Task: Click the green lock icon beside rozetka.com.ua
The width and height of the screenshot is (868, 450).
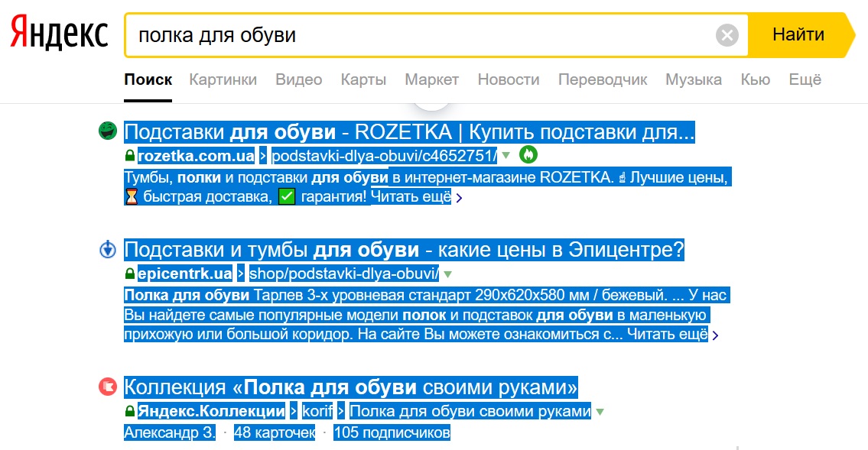Action: (129, 157)
